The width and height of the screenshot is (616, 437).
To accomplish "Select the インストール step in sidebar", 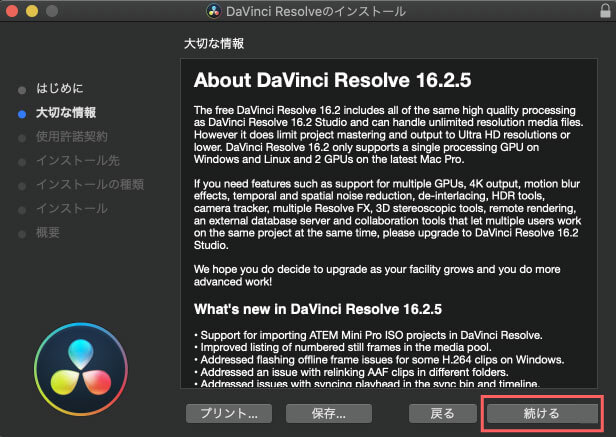I will tap(72, 209).
